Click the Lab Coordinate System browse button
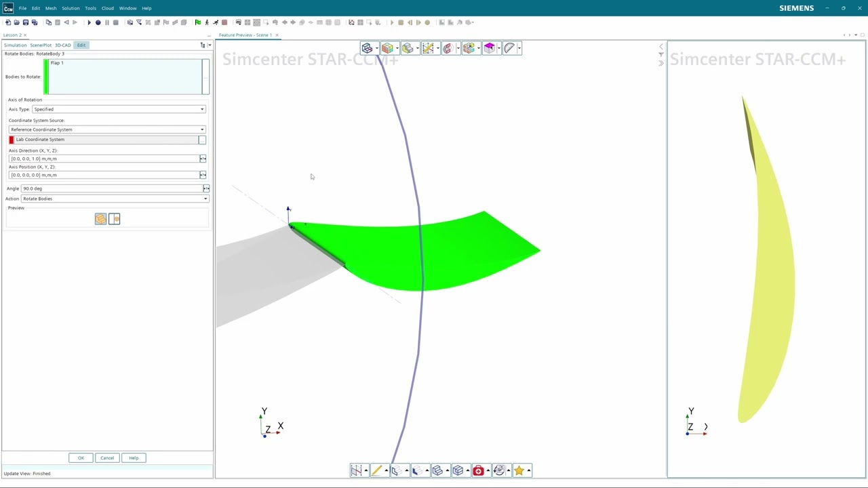 [202, 140]
